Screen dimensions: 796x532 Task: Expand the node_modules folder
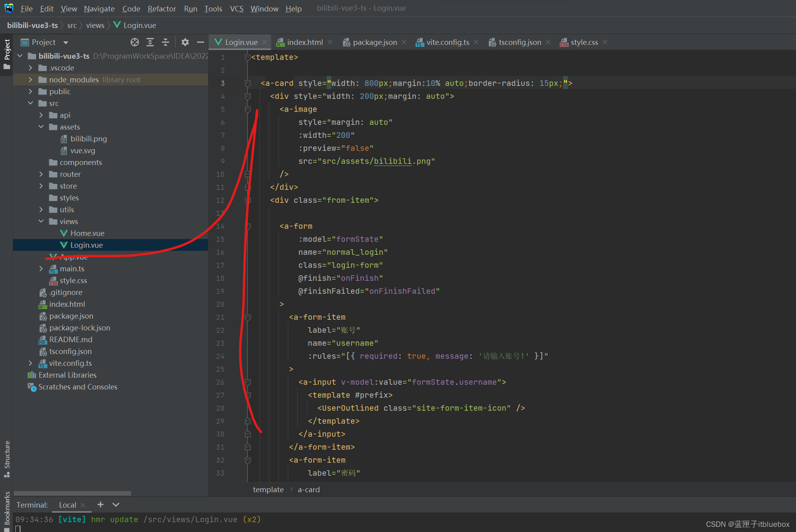(x=30, y=80)
